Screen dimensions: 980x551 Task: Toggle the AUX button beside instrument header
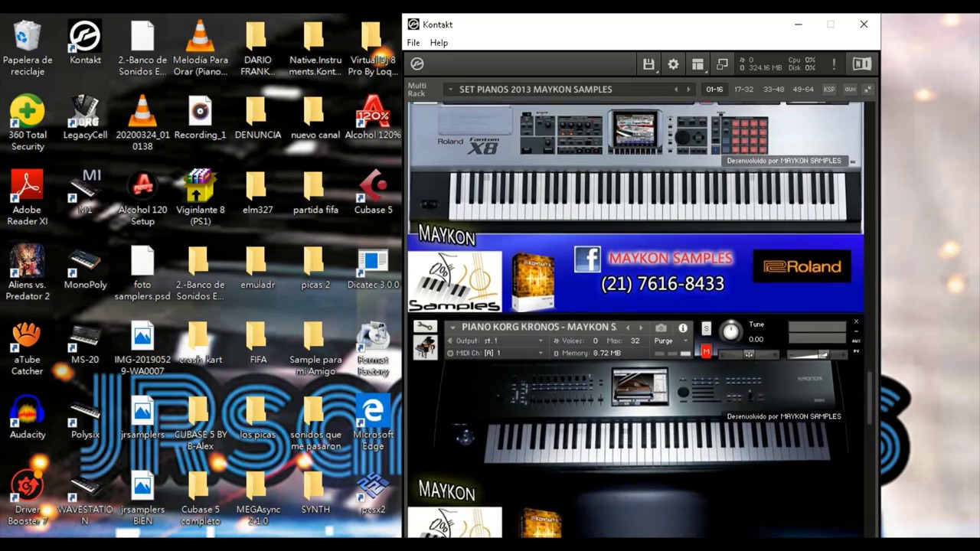[x=856, y=341]
